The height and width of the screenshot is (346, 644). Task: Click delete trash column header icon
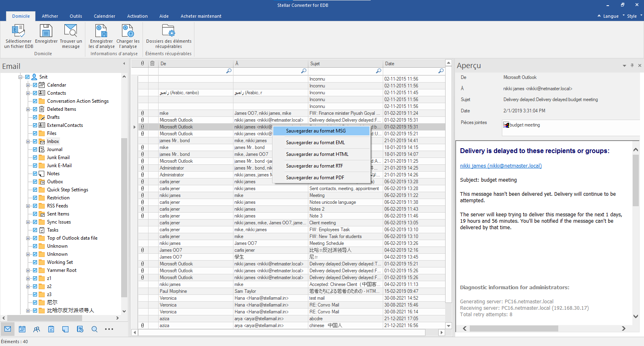point(153,63)
